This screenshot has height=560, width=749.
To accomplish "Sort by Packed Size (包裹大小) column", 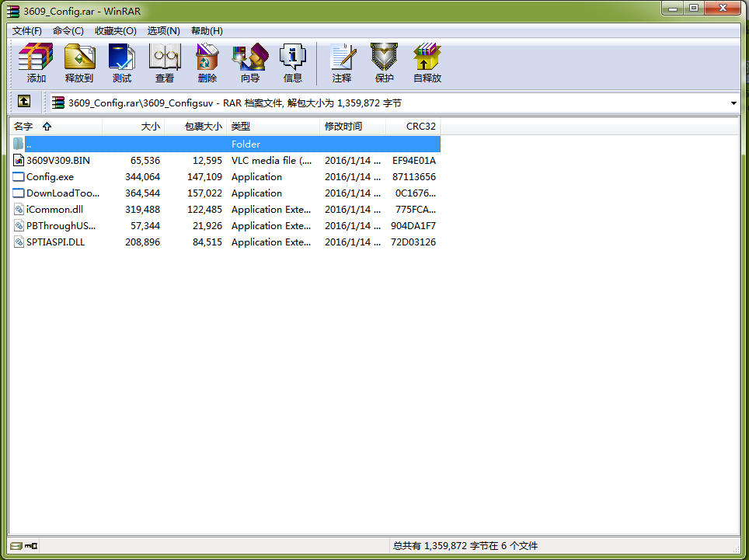I will pyautogui.click(x=195, y=127).
